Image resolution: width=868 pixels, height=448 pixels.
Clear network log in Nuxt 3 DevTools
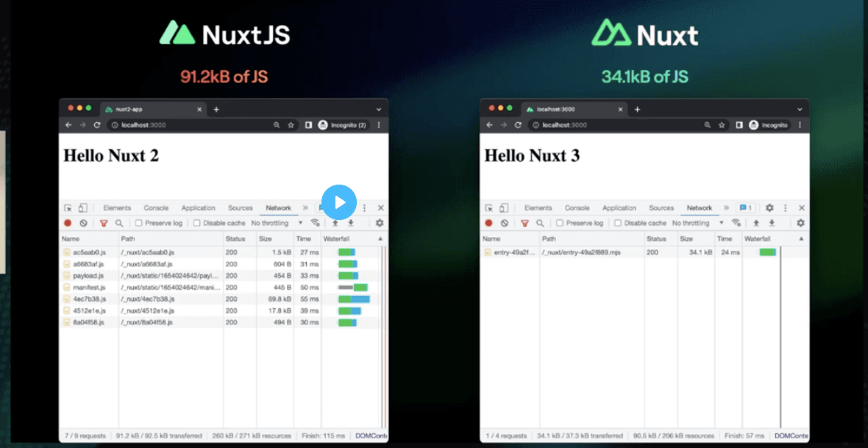[x=505, y=223]
